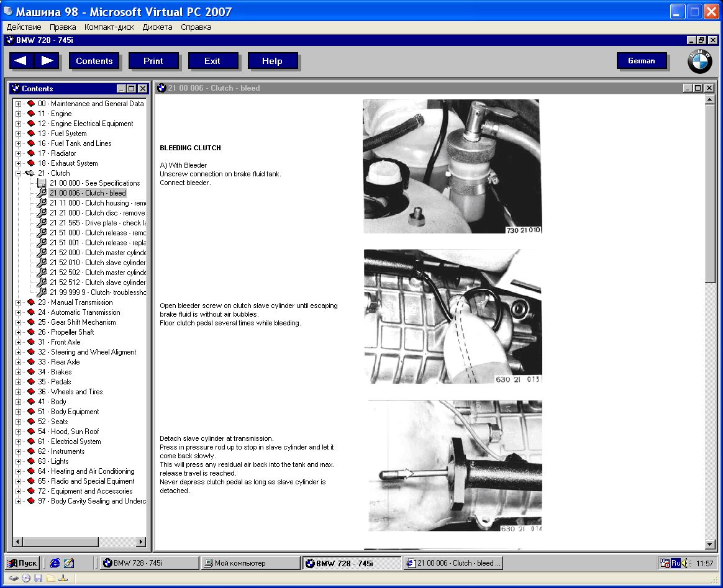Viewport: 723px width, 588px height.
Task: Switch manual language to German
Action: click(x=642, y=61)
